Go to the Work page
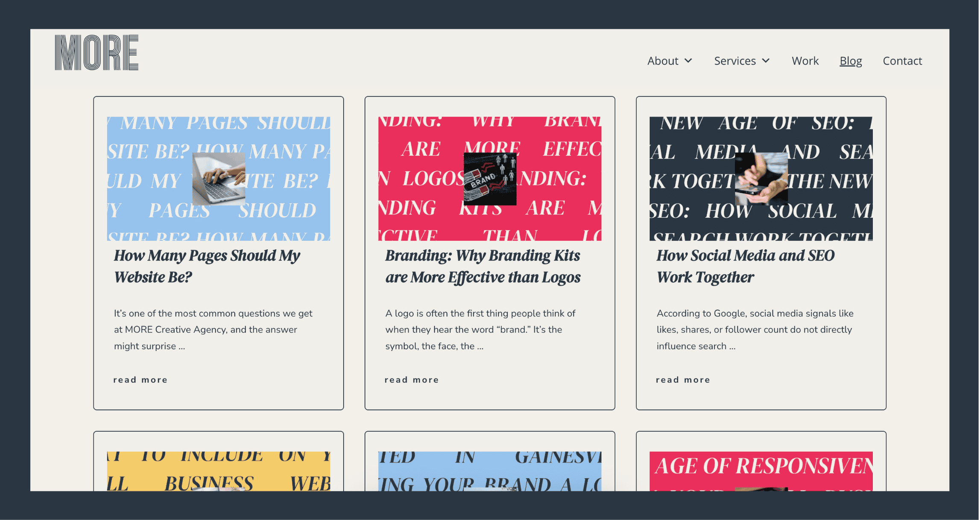The width and height of the screenshot is (980, 520). tap(805, 61)
